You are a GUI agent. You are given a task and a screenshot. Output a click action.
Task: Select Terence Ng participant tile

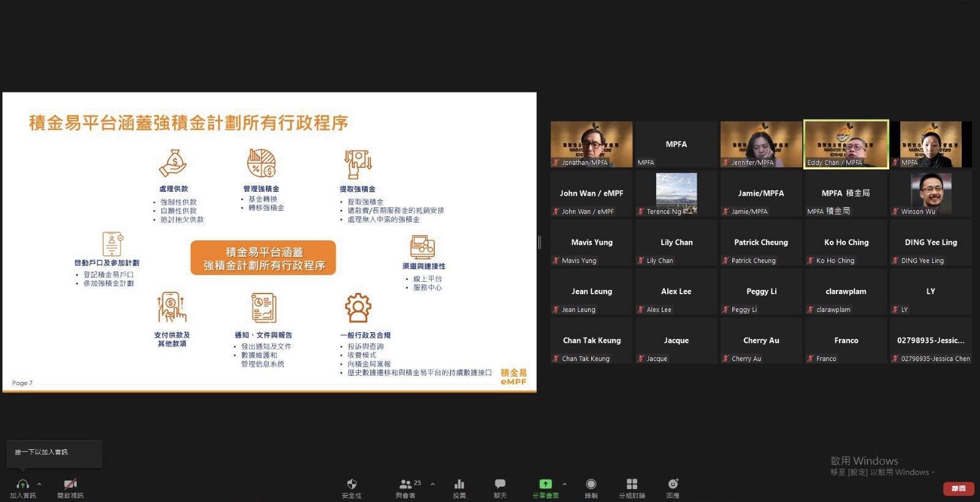676,193
